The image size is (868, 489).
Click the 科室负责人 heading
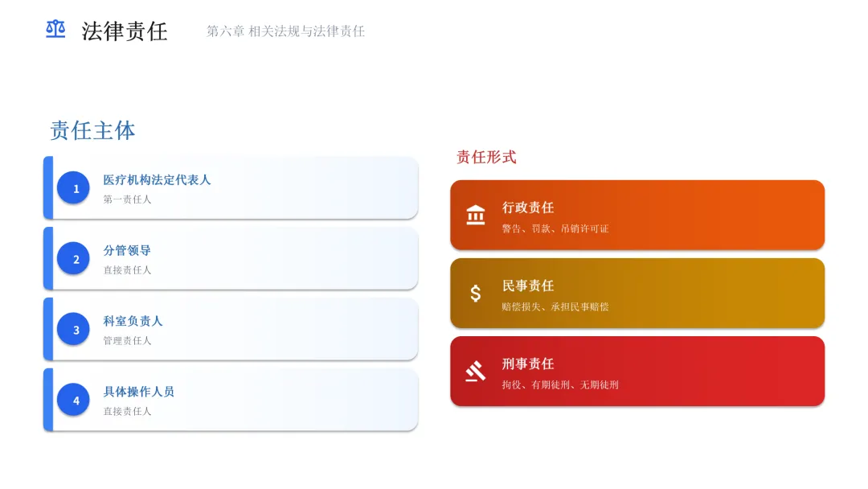pos(133,322)
